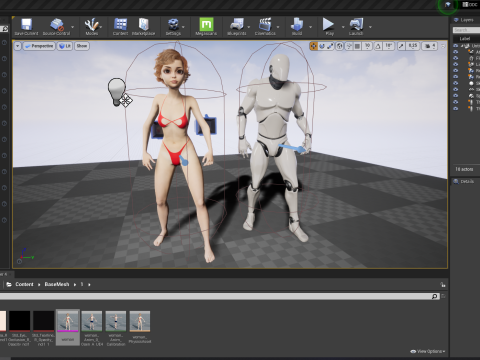
Task: Toggle surface snapping
Action: coord(349,46)
